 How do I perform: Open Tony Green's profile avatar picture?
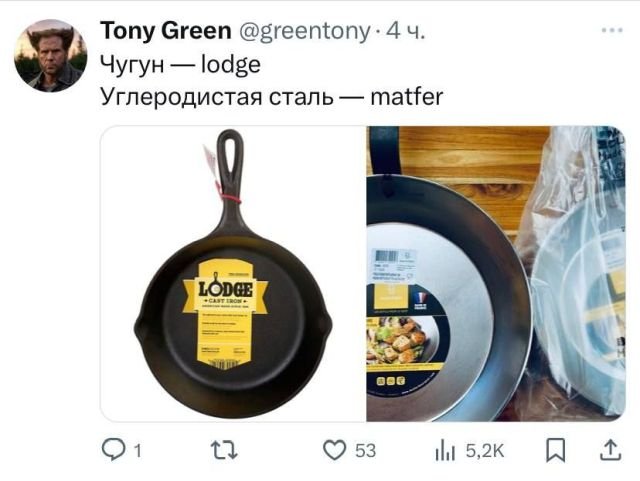(51, 56)
